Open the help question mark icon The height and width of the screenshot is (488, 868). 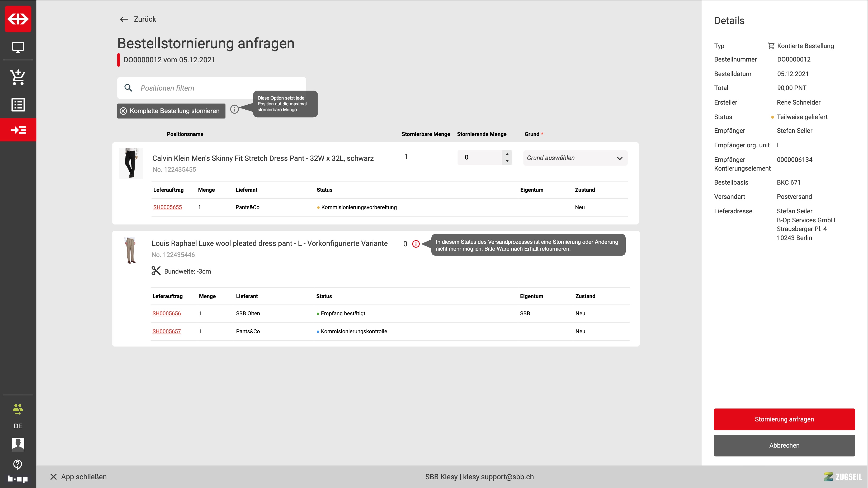[18, 464]
